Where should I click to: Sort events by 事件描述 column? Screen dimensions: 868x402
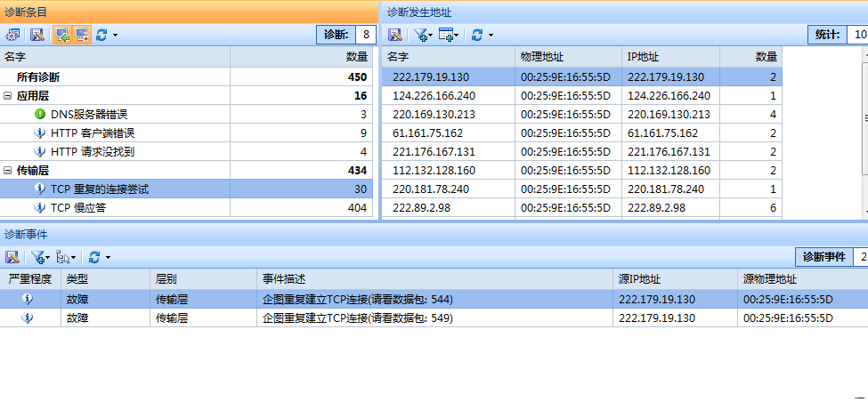(x=434, y=279)
